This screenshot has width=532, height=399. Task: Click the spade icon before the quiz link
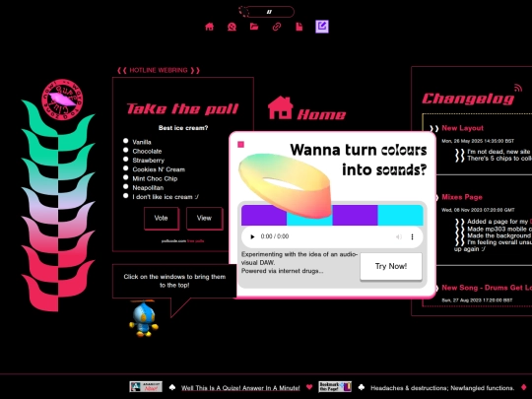coord(172,387)
